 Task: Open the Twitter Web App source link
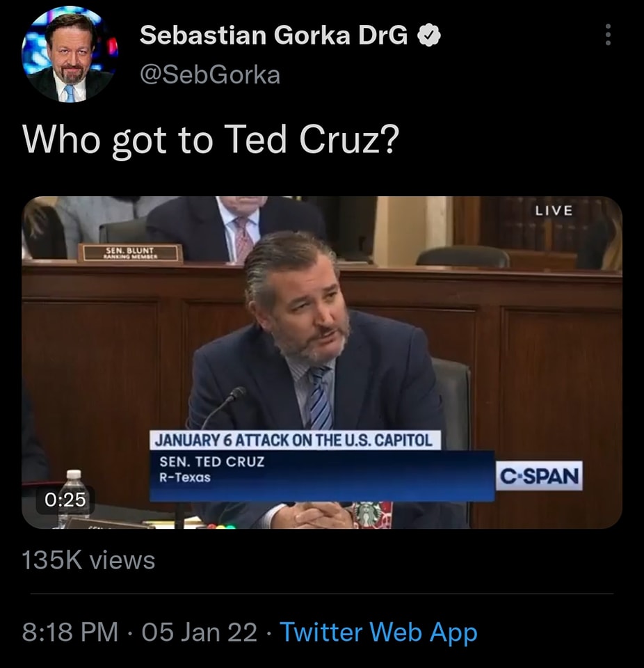tap(378, 633)
